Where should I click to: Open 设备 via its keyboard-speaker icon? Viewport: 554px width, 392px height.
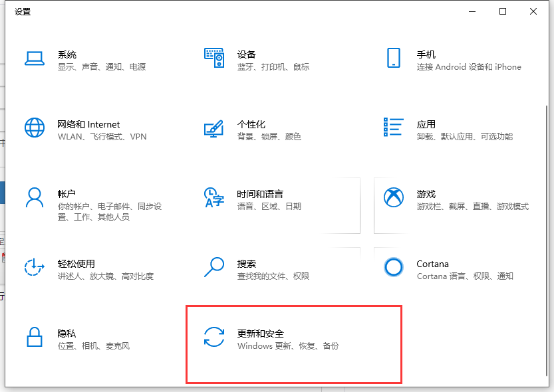(214, 59)
